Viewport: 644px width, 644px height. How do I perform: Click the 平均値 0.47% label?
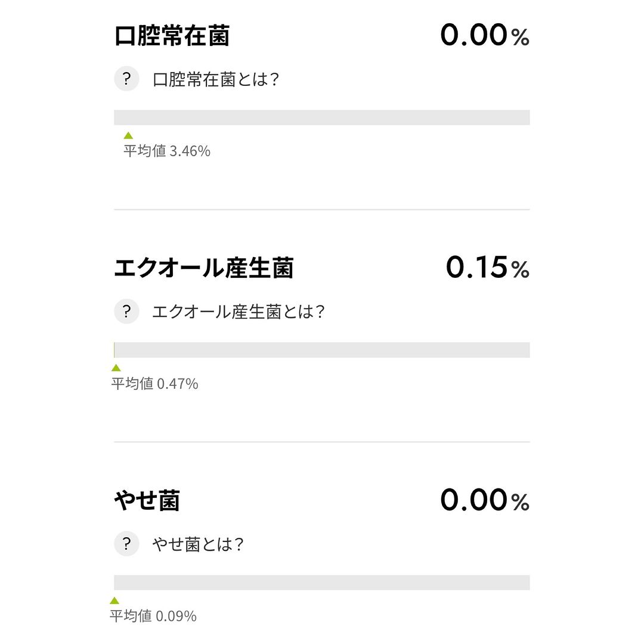click(x=155, y=383)
